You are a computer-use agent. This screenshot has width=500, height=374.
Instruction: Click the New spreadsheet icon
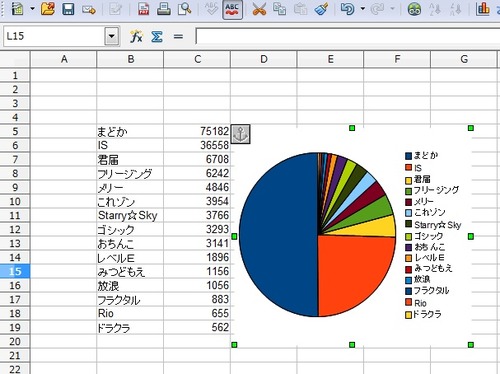point(17,9)
